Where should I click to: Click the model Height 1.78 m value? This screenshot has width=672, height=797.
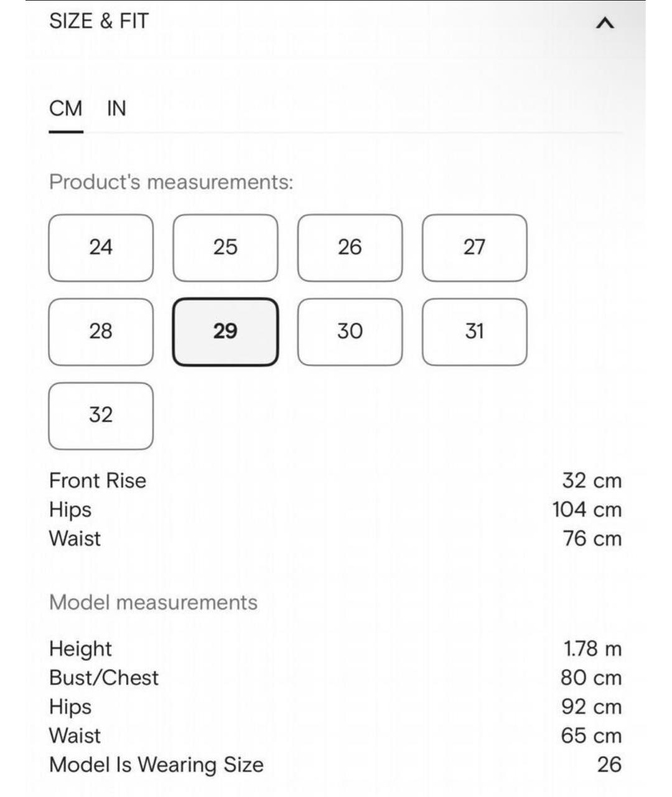[592, 649]
